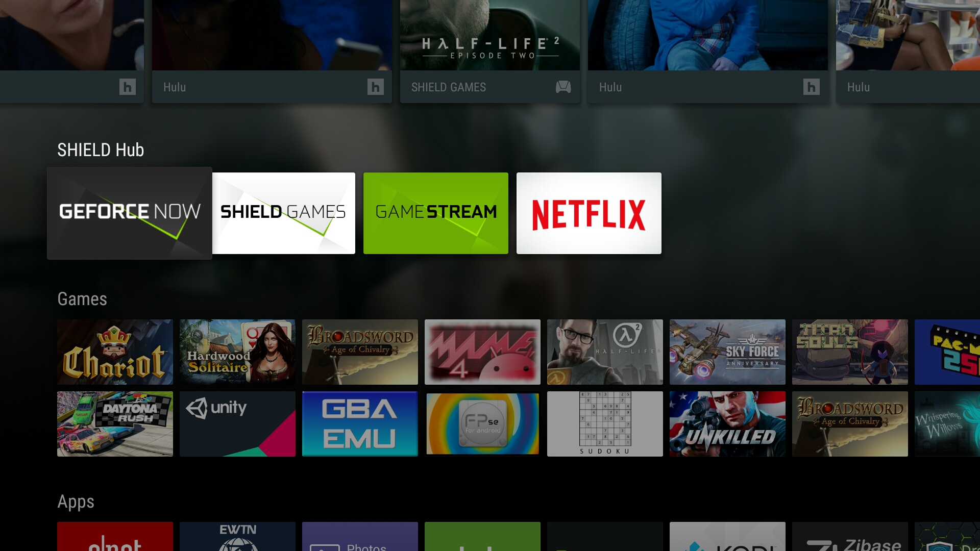Toggle Hulu content visibility
The width and height of the screenshot is (980, 551).
tap(374, 87)
